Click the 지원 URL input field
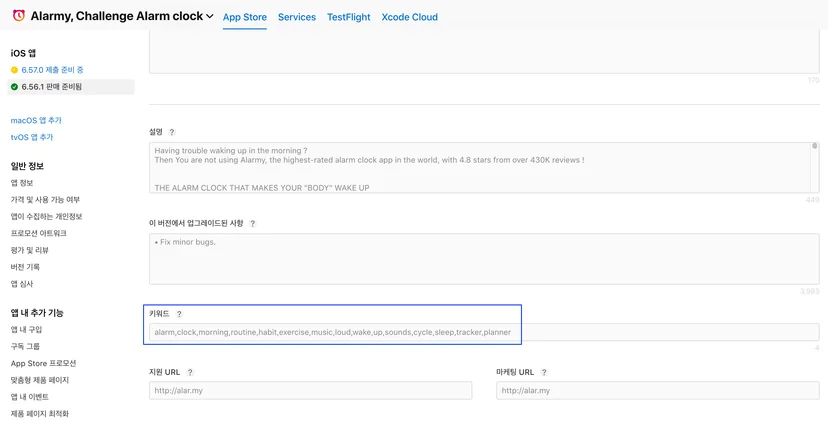This screenshot has width=828, height=428. pos(310,391)
